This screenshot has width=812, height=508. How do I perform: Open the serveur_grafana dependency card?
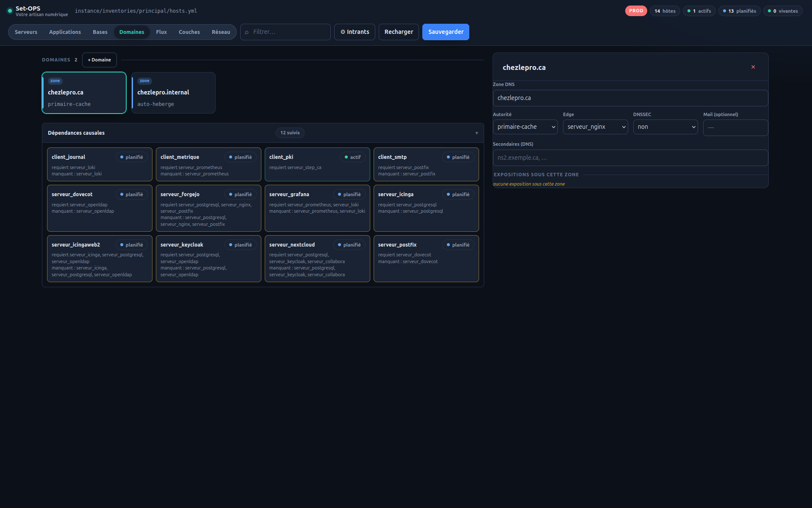click(x=317, y=208)
